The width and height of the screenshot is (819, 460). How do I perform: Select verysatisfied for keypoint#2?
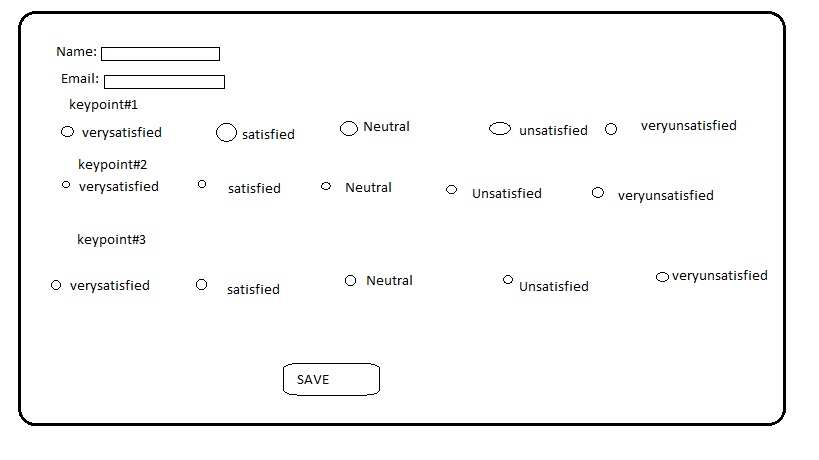pyautogui.click(x=66, y=185)
